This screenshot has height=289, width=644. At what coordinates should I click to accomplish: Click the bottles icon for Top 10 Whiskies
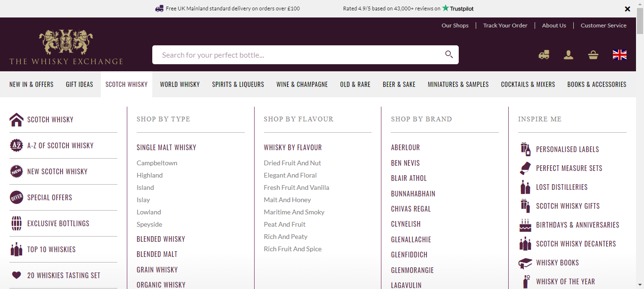[17, 249]
